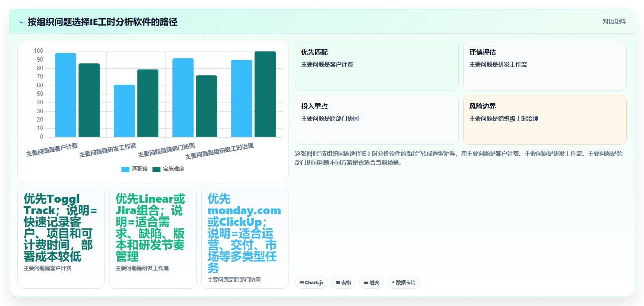Image resolution: width=644 pixels, height=306 pixels.
Task: Click the blue 匹配度 bar for 跨部门协同
Action: point(183,98)
